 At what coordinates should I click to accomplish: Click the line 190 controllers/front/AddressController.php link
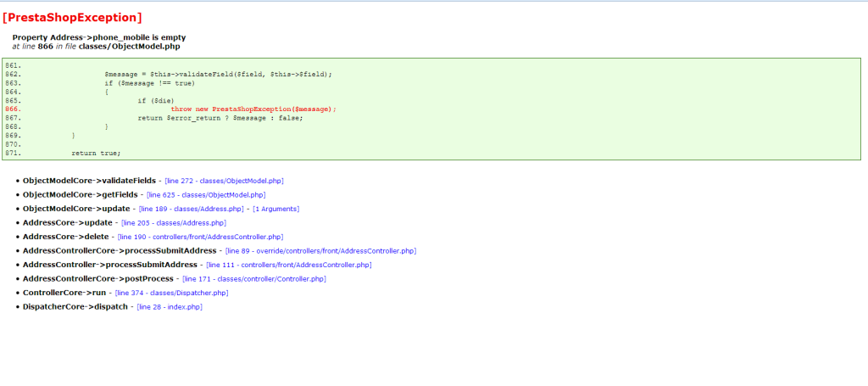coord(200,237)
